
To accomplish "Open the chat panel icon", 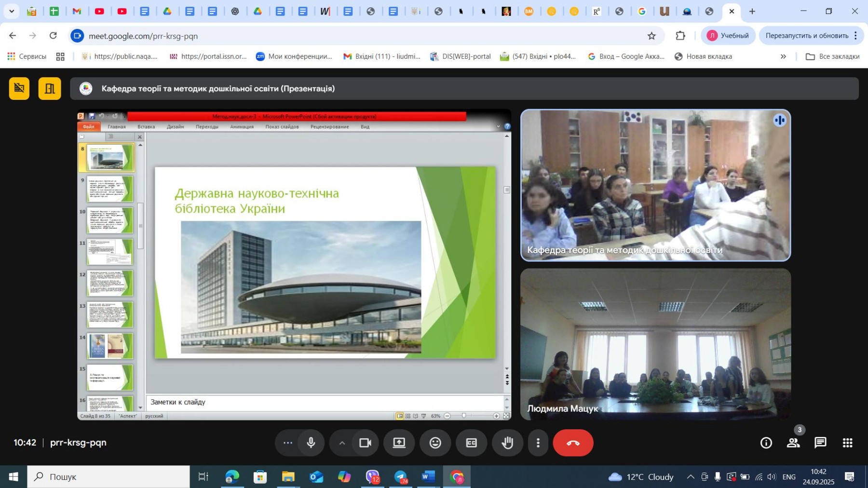I will (820, 443).
